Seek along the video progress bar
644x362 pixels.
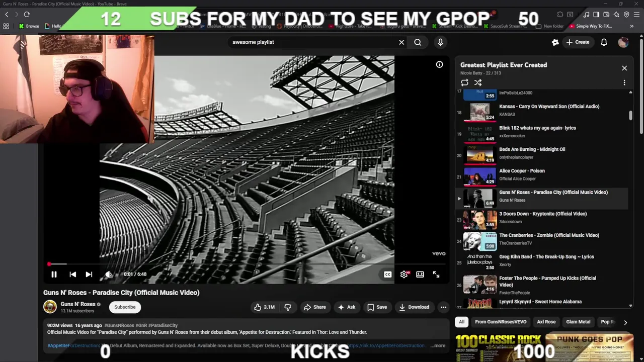[x=247, y=264]
